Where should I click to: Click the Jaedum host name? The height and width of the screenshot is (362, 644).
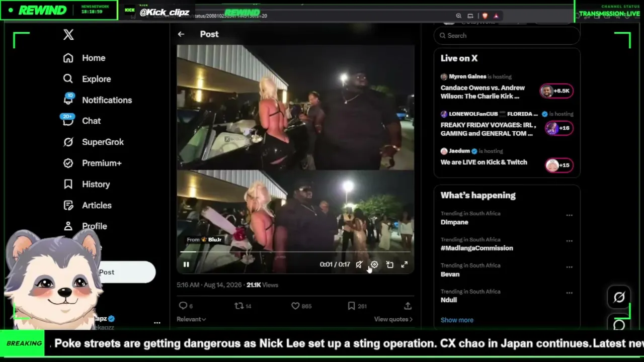click(x=459, y=151)
